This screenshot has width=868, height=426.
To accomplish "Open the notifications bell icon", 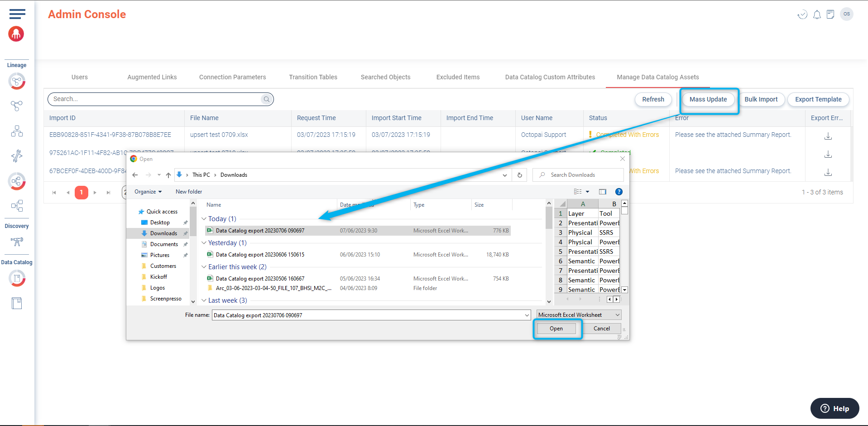I will 817,15.
